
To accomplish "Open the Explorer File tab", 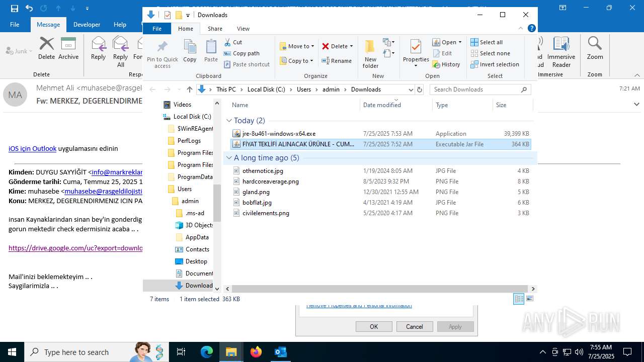I will 157,29.
